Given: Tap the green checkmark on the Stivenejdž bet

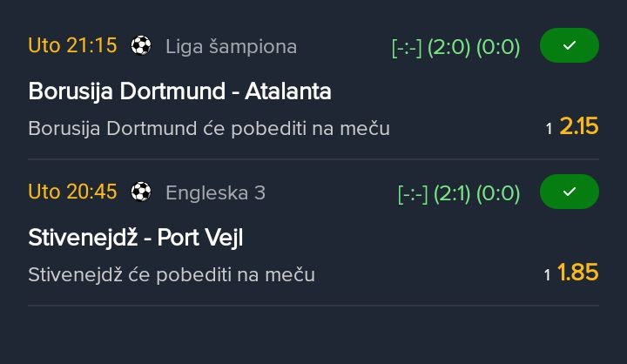Looking at the screenshot, I should click(570, 192).
